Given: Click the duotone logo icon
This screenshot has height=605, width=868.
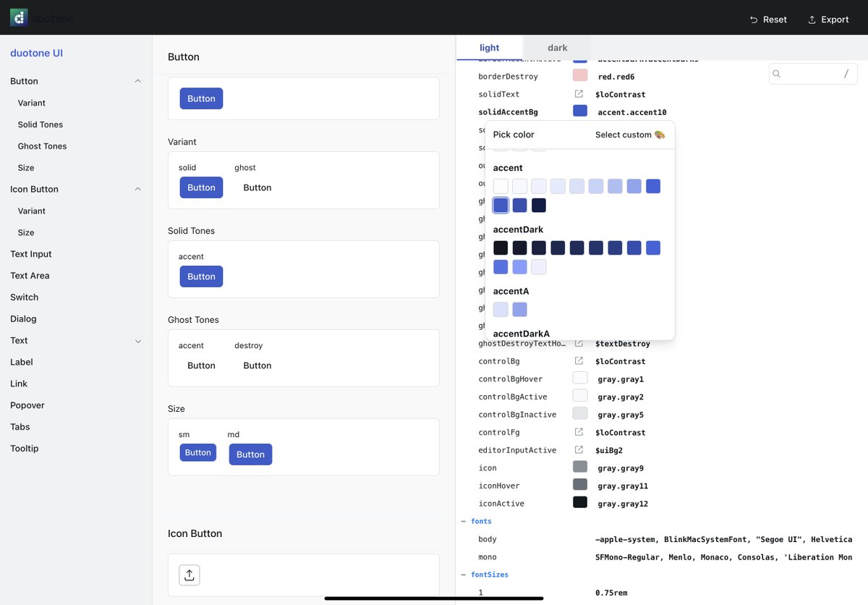Looking at the screenshot, I should tap(19, 18).
